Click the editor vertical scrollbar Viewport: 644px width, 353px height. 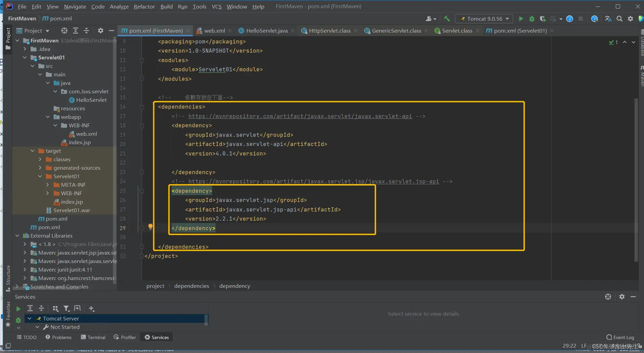636,180
